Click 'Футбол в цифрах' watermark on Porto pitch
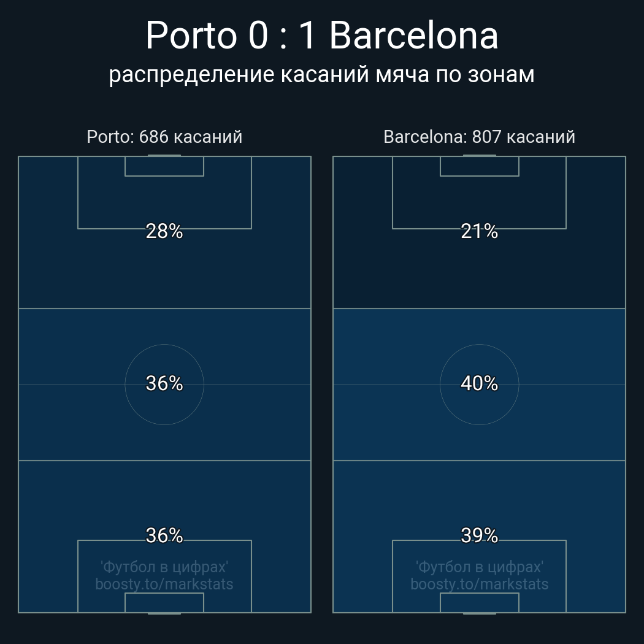The height and width of the screenshot is (644, 644). pos(164,567)
